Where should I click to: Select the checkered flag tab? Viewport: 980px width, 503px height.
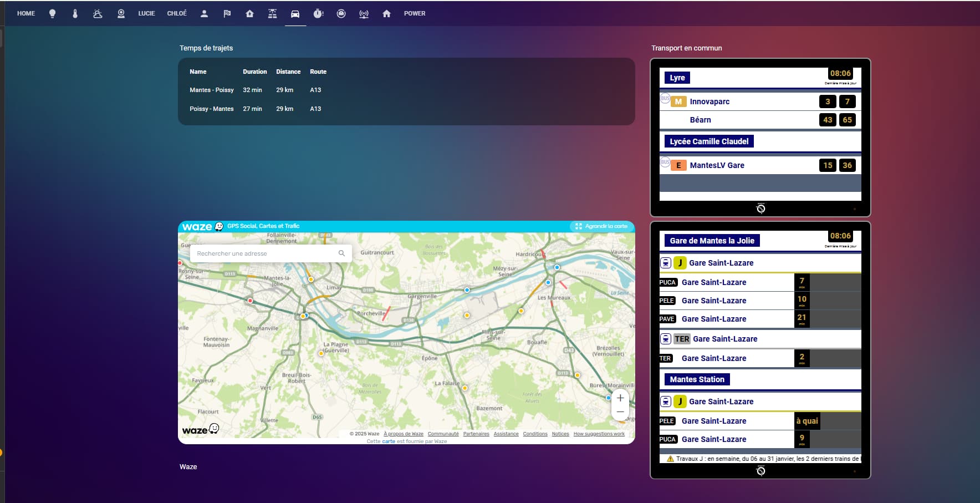[227, 13]
